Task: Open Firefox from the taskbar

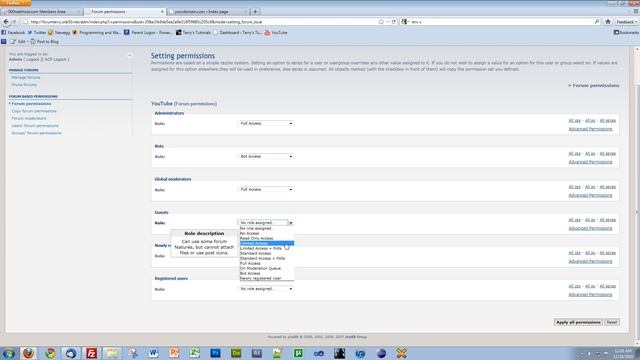Action: tap(28, 353)
